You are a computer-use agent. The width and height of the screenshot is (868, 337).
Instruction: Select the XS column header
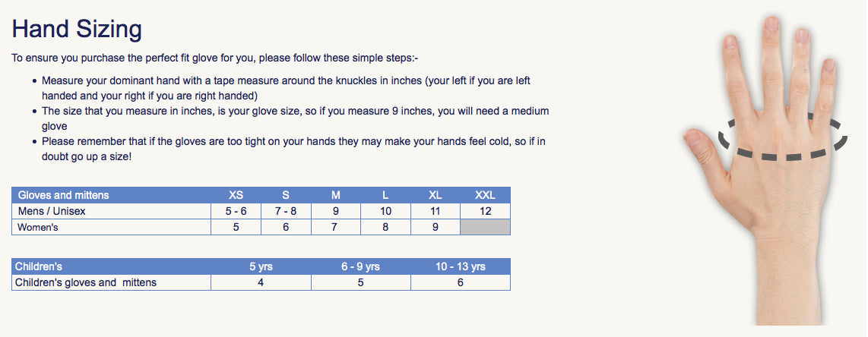click(236, 195)
